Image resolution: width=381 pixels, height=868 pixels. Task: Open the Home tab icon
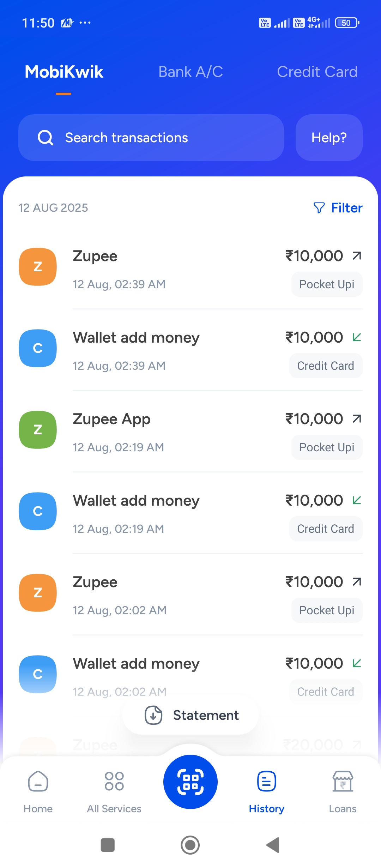tap(38, 782)
